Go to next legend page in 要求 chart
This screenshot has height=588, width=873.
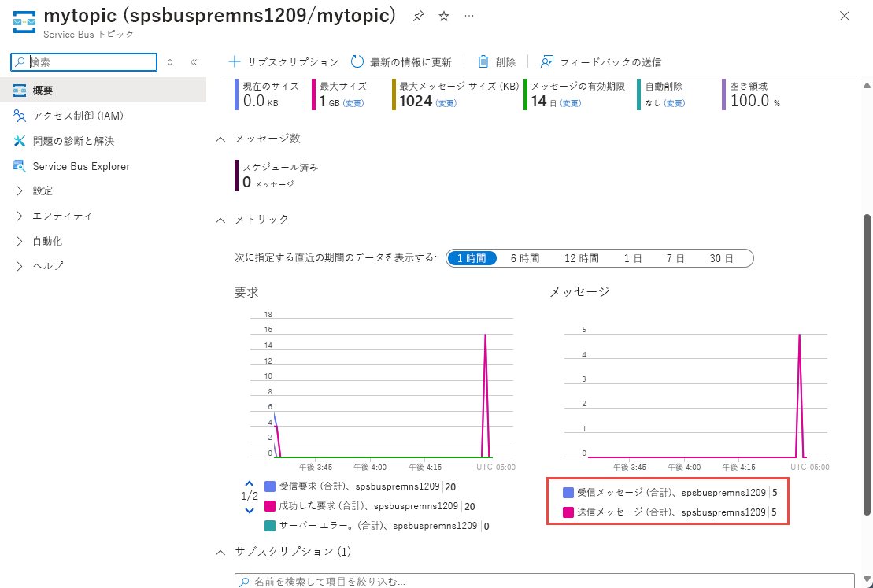250,511
